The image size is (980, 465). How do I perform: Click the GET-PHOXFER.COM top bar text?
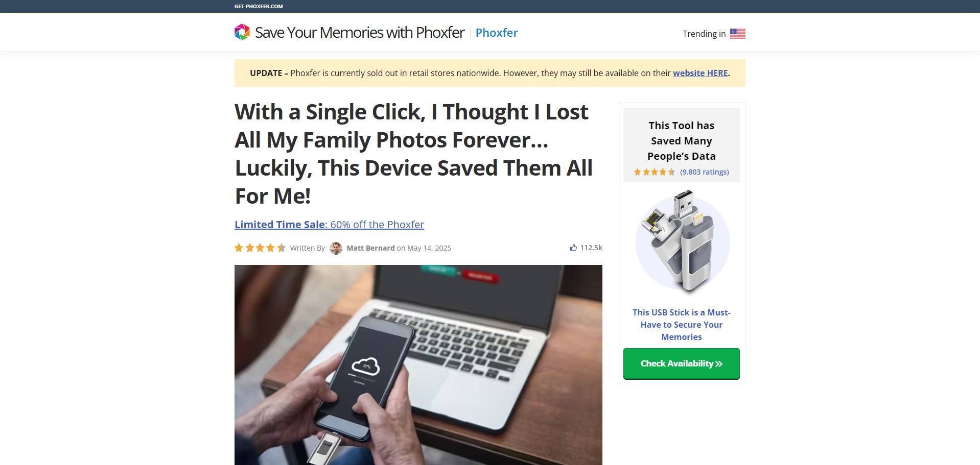259,6
